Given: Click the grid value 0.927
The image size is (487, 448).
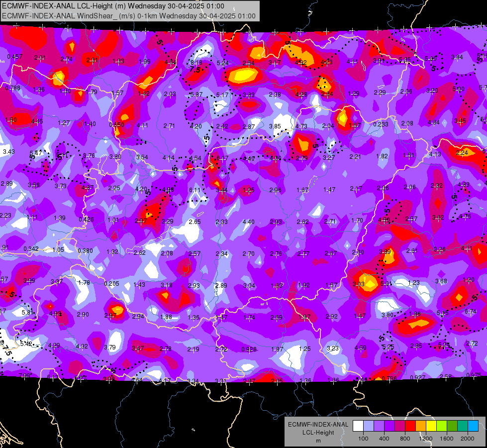Looking at the screenshot, I should coord(418,378).
